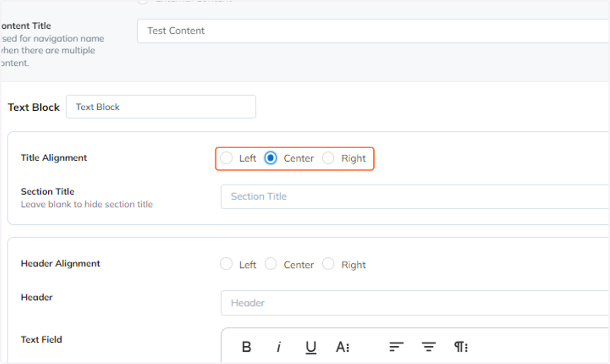Open the left text align option in the editor

(396, 347)
